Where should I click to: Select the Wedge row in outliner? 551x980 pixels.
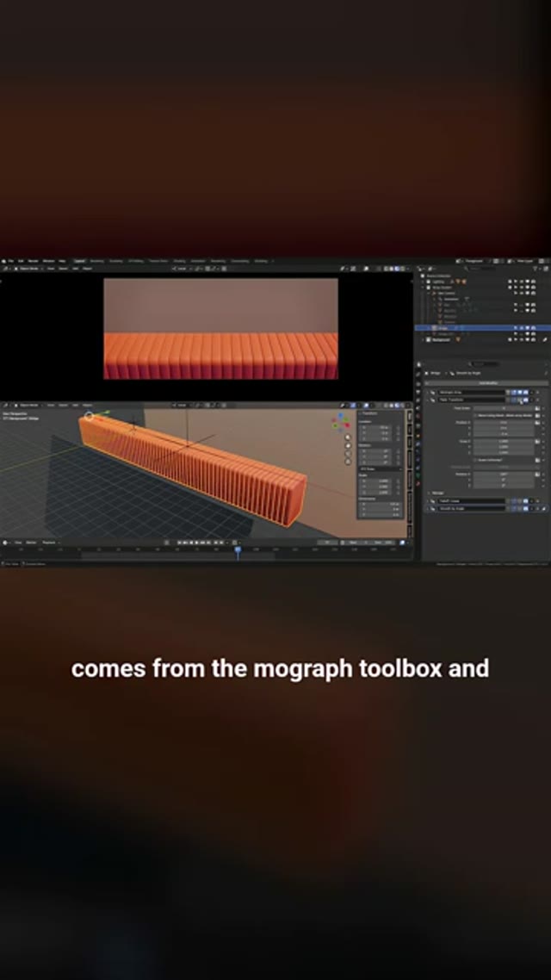[x=483, y=327]
